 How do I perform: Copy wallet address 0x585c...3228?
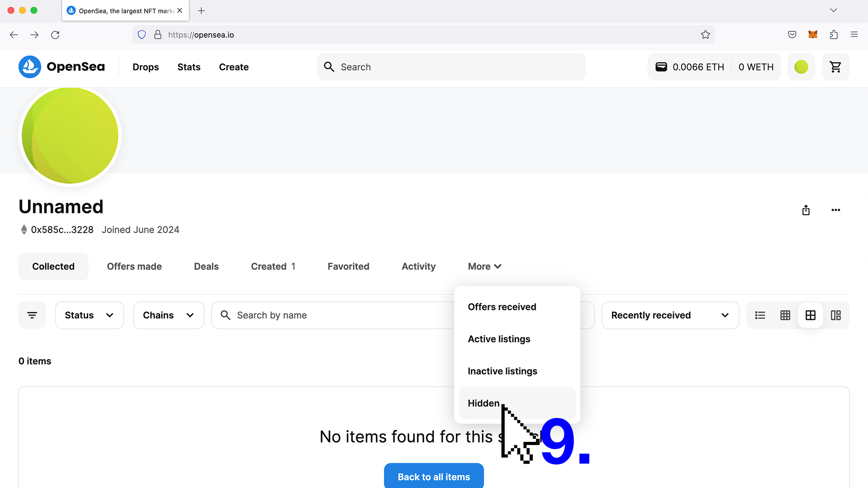62,230
